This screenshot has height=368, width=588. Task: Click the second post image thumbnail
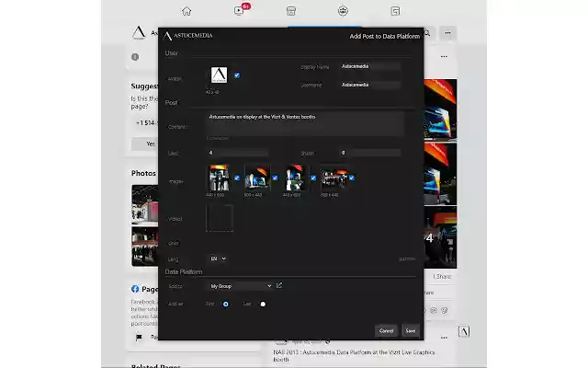[257, 178]
